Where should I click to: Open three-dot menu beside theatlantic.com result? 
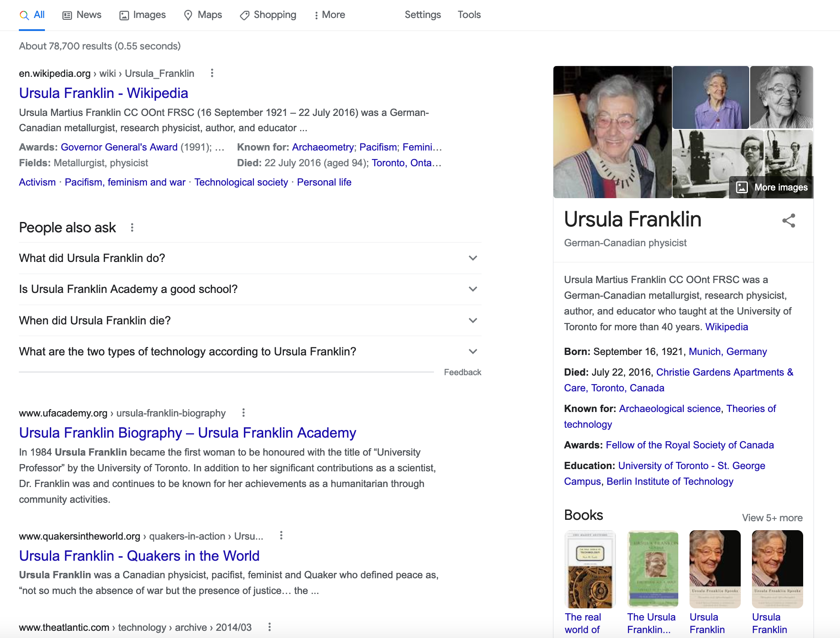tap(270, 627)
